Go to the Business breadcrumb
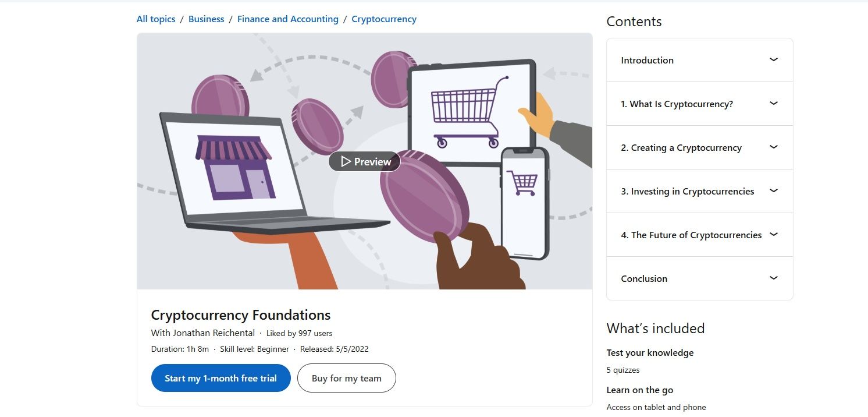Screen dimensions: 868x417 click(x=206, y=19)
